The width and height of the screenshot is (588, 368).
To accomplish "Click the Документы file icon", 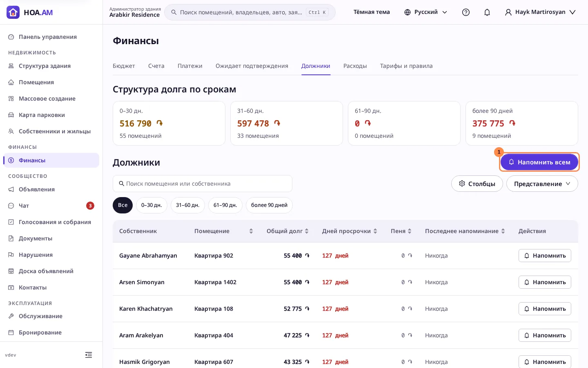I will [11, 238].
